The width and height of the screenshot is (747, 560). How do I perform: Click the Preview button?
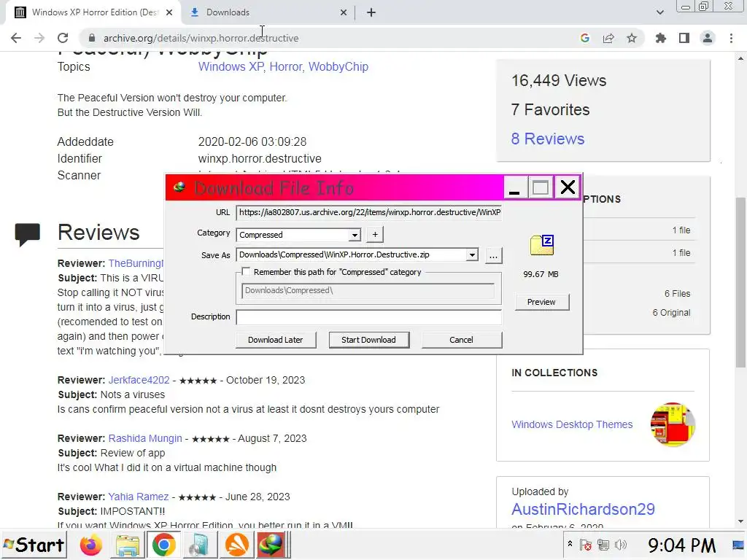coord(542,302)
